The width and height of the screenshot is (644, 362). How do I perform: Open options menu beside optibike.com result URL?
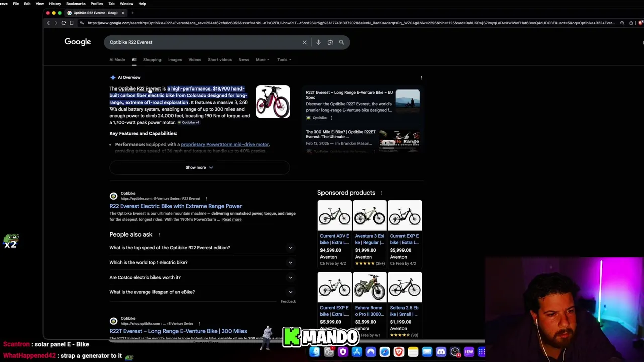pyautogui.click(x=206, y=199)
